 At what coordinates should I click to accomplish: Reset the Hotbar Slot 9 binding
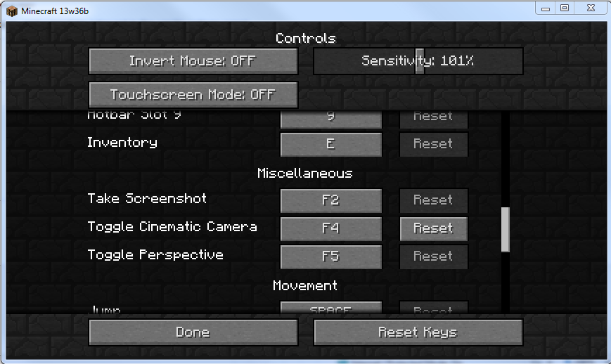[433, 119]
